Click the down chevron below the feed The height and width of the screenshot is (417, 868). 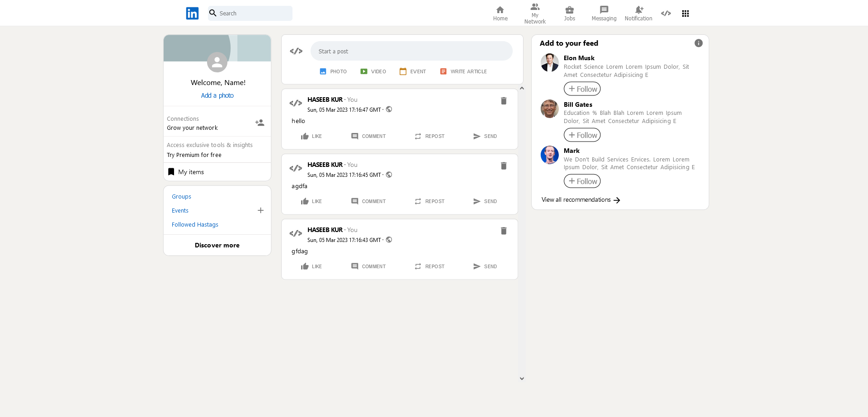coord(522,378)
